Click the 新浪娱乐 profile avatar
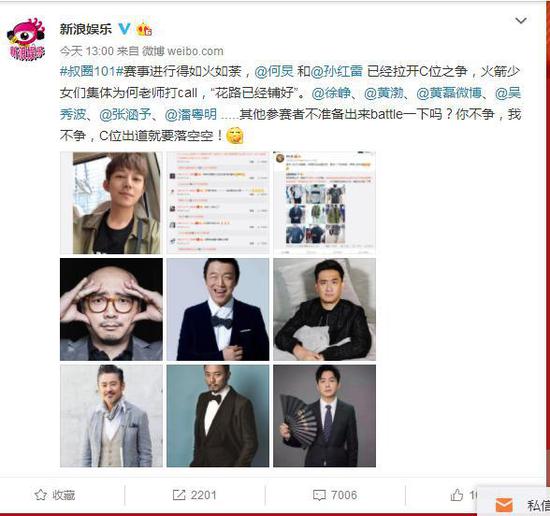 click(x=26, y=39)
